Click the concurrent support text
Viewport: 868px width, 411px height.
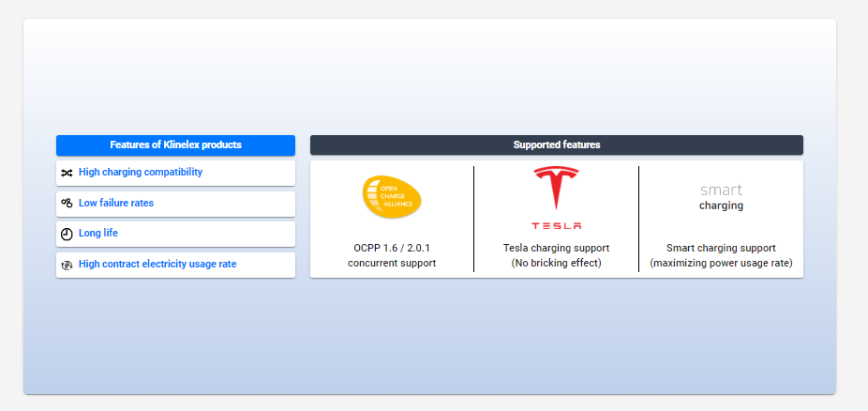click(392, 264)
